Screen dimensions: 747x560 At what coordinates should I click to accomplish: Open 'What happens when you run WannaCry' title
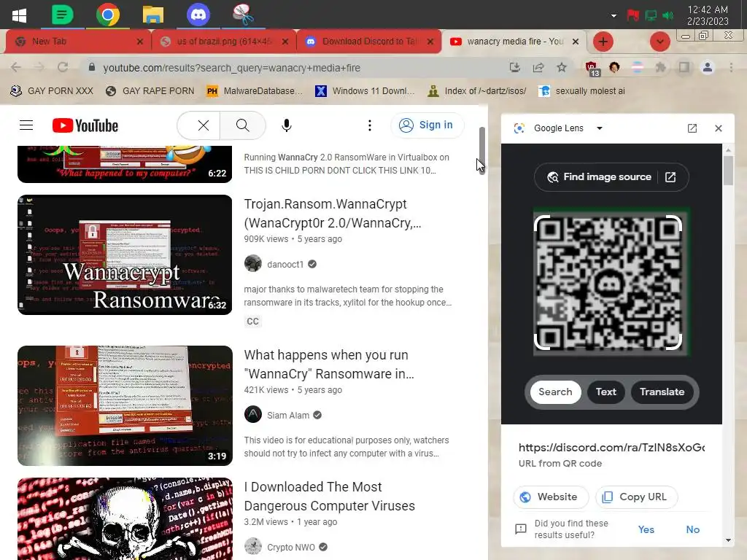329,365
